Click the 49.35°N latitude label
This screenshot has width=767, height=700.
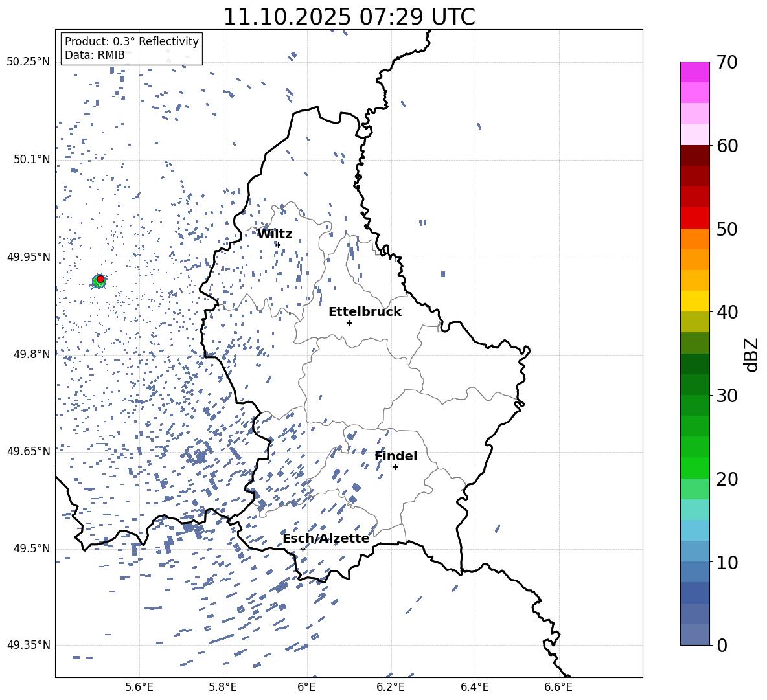(29, 645)
